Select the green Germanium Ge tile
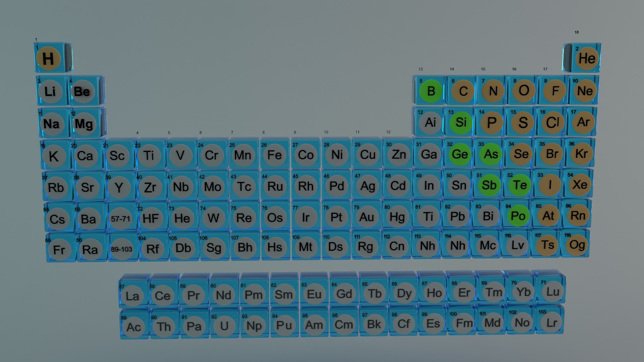This screenshot has height=362, width=644. tap(459, 154)
